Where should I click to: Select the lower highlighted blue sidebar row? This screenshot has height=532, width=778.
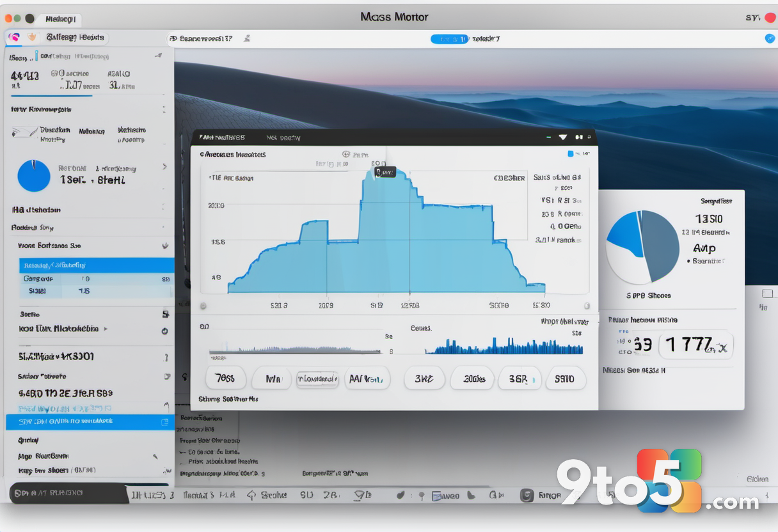coord(90,422)
